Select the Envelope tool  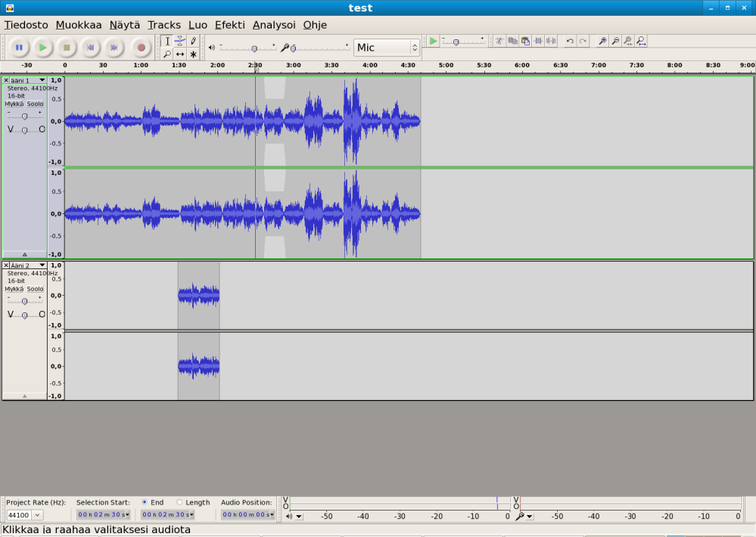(180, 41)
